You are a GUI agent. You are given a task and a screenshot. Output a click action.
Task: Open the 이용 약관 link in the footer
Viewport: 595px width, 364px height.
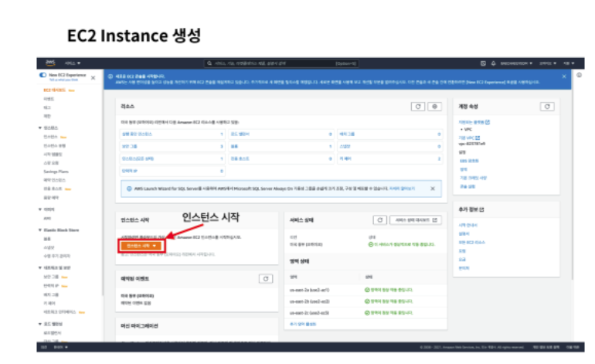[573, 347]
